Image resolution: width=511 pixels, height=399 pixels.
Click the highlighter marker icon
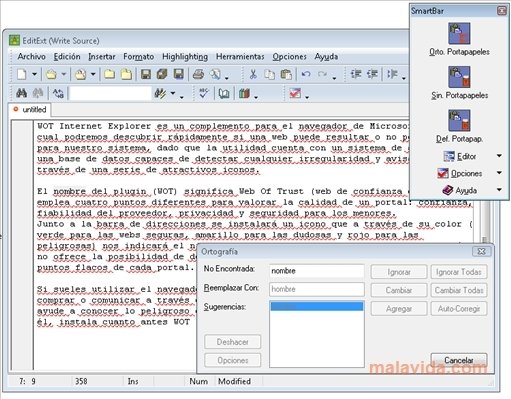[x=160, y=93]
